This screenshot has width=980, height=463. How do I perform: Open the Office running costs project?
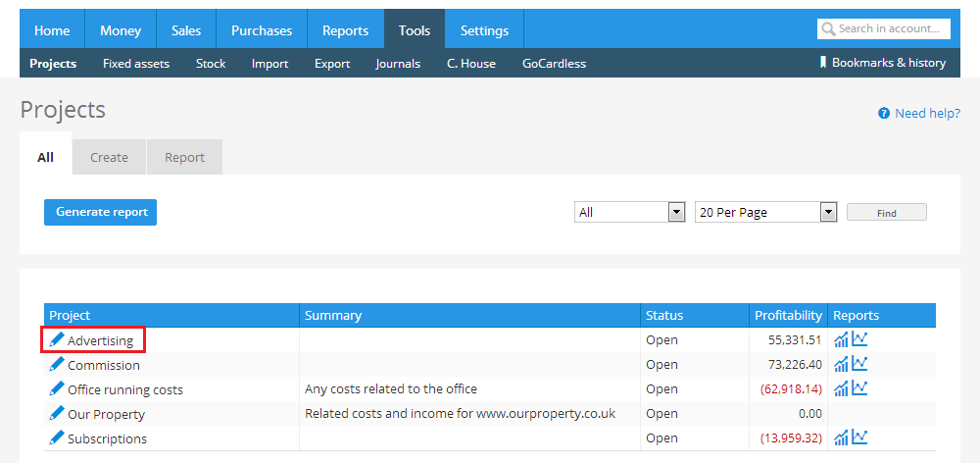125,389
